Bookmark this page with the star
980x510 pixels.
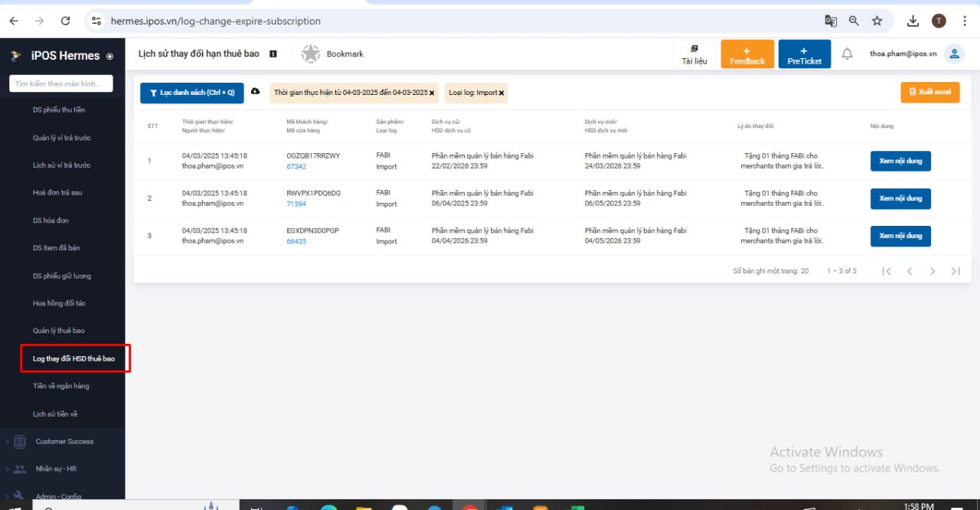(x=877, y=21)
